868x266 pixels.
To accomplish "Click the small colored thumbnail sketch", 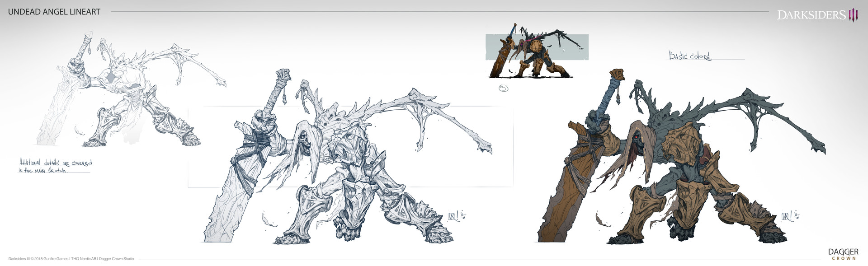I will point(537,51).
